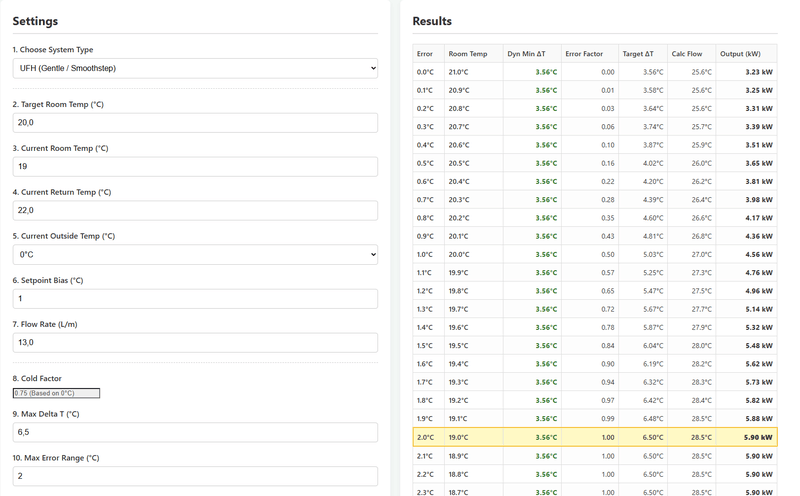This screenshot has width=800, height=496.
Task: Focus the Max Delta T input
Action: tap(195, 432)
